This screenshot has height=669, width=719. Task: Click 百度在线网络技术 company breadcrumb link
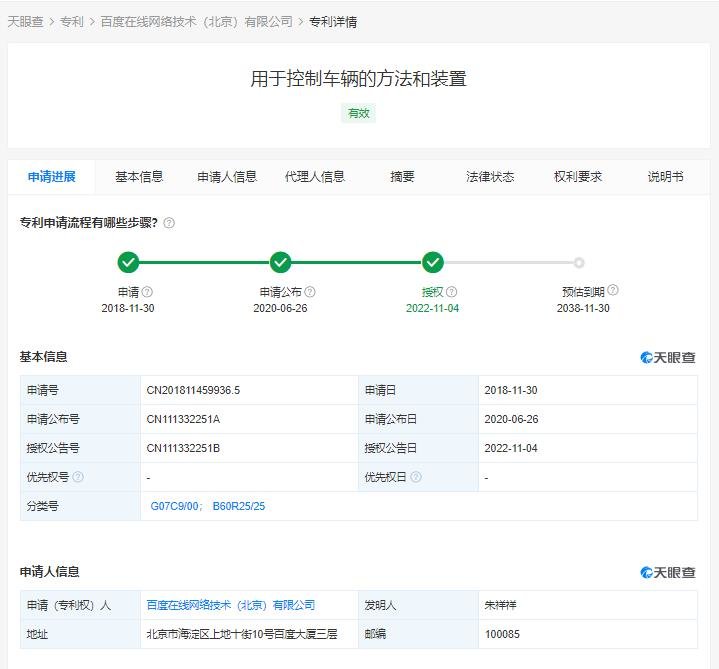(x=196, y=22)
